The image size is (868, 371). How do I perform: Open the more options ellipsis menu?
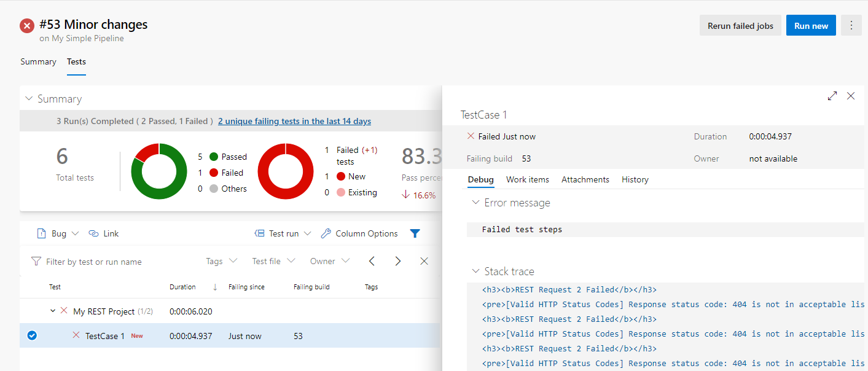(x=851, y=25)
